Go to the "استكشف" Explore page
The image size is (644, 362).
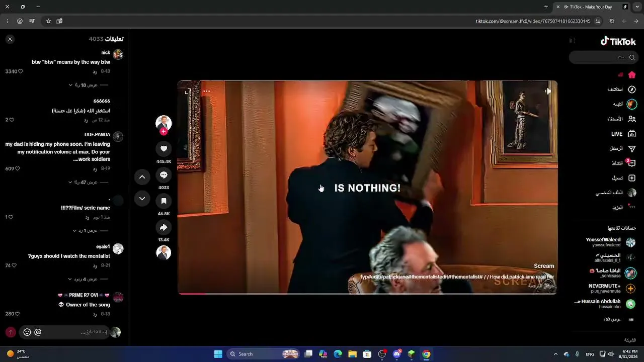coord(622,89)
